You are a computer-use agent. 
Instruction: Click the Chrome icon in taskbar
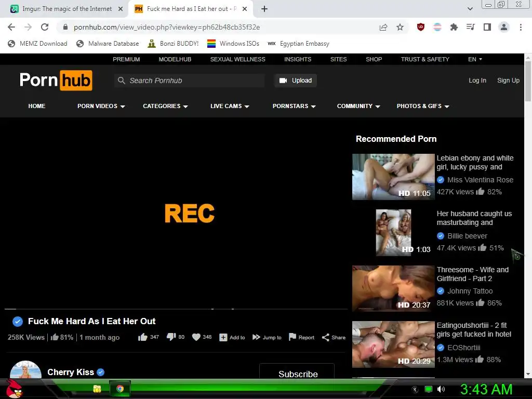click(120, 389)
